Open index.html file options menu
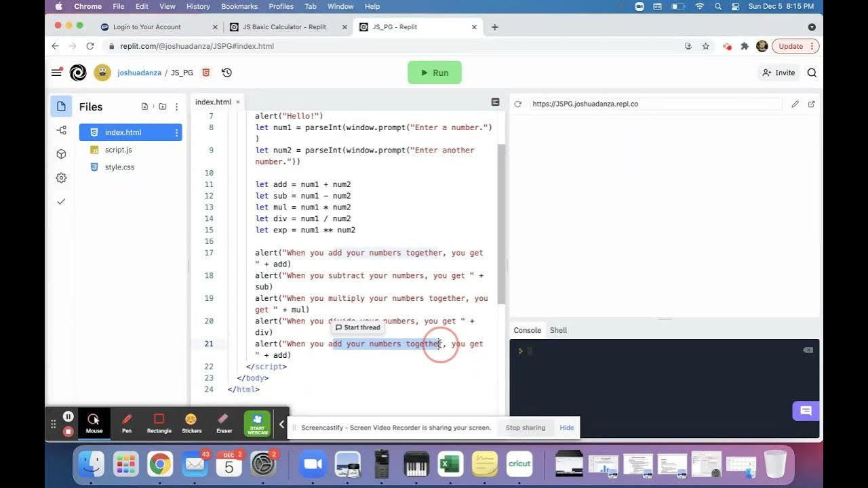 coord(176,132)
